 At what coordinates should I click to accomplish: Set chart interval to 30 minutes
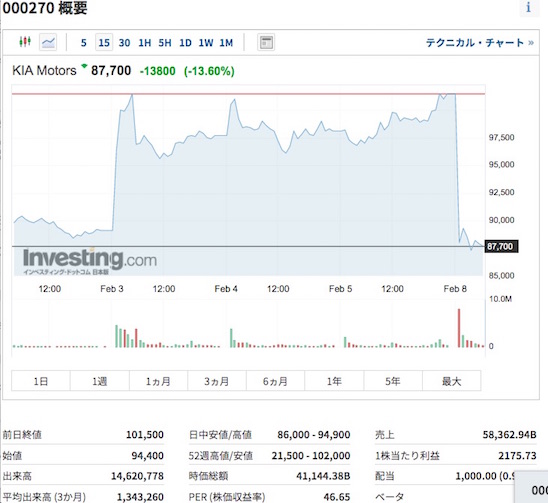(124, 43)
